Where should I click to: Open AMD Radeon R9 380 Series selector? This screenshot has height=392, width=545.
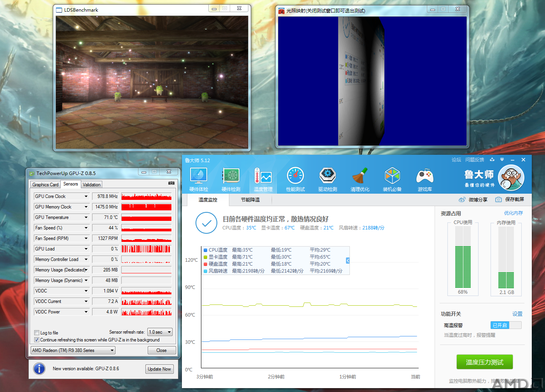click(x=73, y=350)
